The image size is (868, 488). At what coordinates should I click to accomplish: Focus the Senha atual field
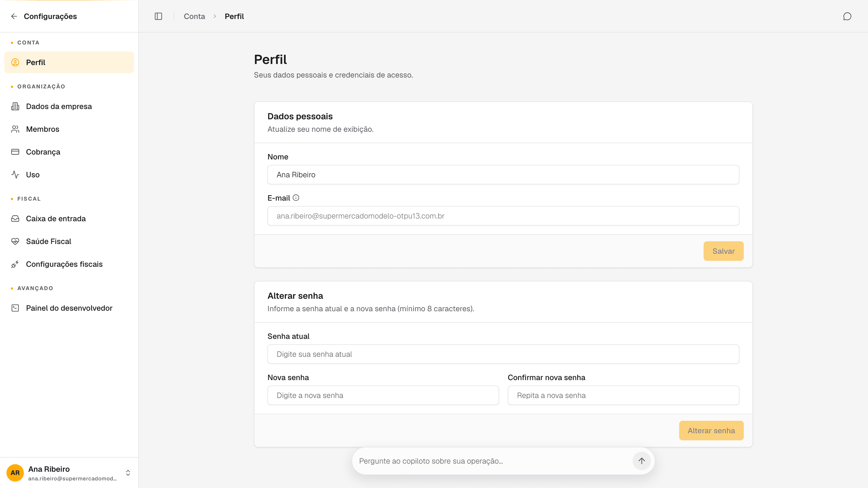coord(503,354)
